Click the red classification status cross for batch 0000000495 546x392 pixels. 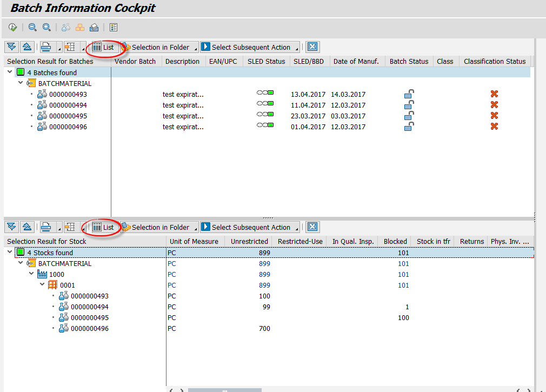click(x=494, y=115)
